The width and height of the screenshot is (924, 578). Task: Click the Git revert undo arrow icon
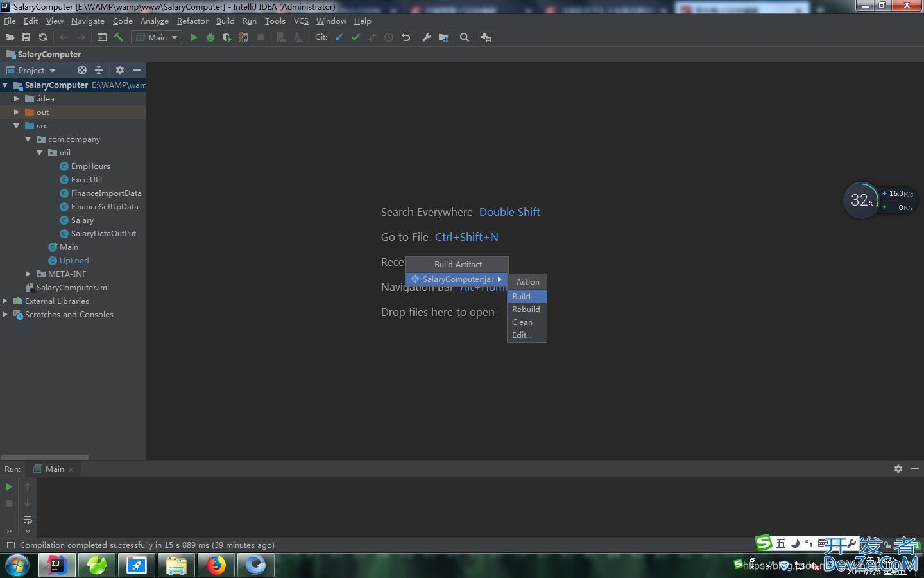(x=406, y=37)
